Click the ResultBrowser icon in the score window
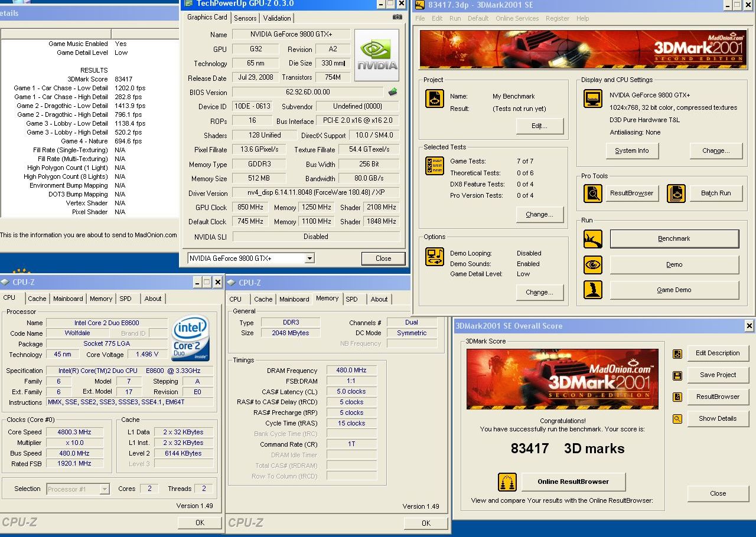The height and width of the screenshot is (537, 756). (677, 397)
